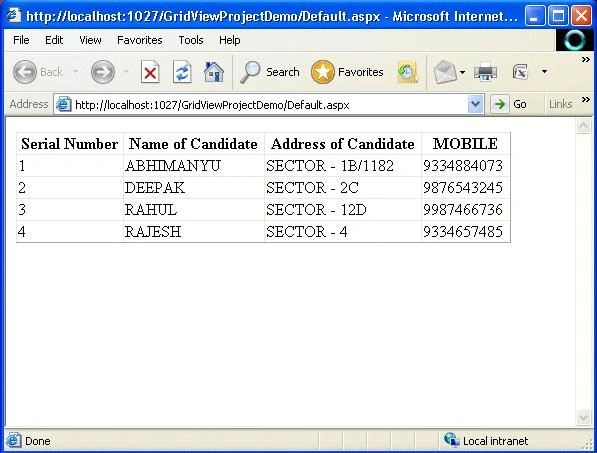Open the Tools menu
Screen dimensions: 597x453
[191, 40]
